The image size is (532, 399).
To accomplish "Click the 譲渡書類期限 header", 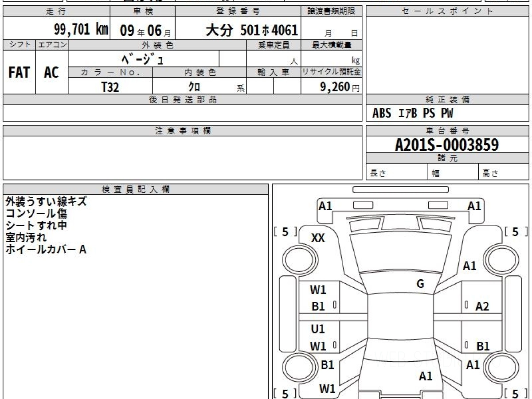I will tap(331, 12).
